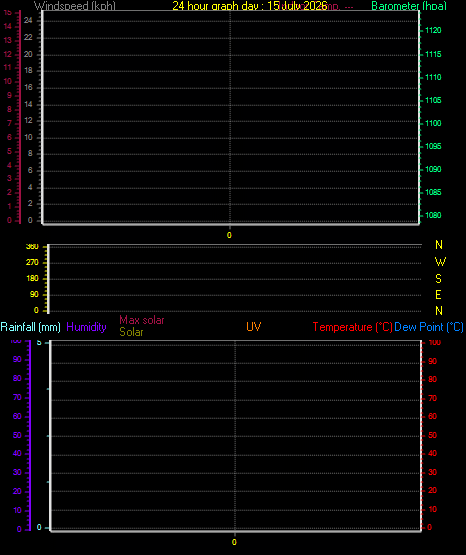Click the S compass label
The width and height of the screenshot is (466, 555).
(x=439, y=279)
